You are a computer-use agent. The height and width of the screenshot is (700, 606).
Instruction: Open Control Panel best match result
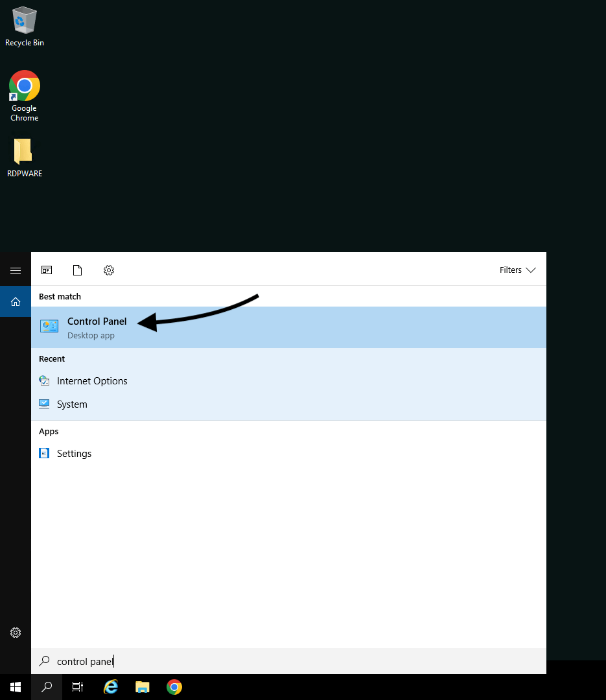tap(288, 327)
